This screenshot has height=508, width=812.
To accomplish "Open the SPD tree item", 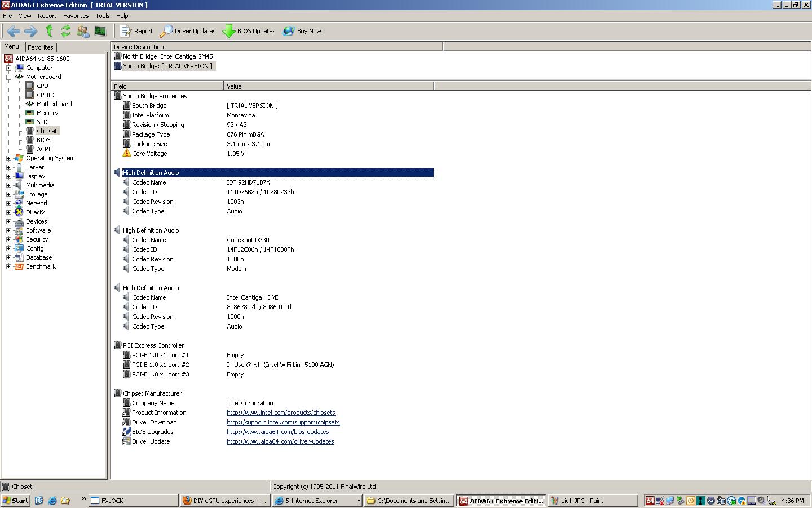I will click(x=42, y=122).
